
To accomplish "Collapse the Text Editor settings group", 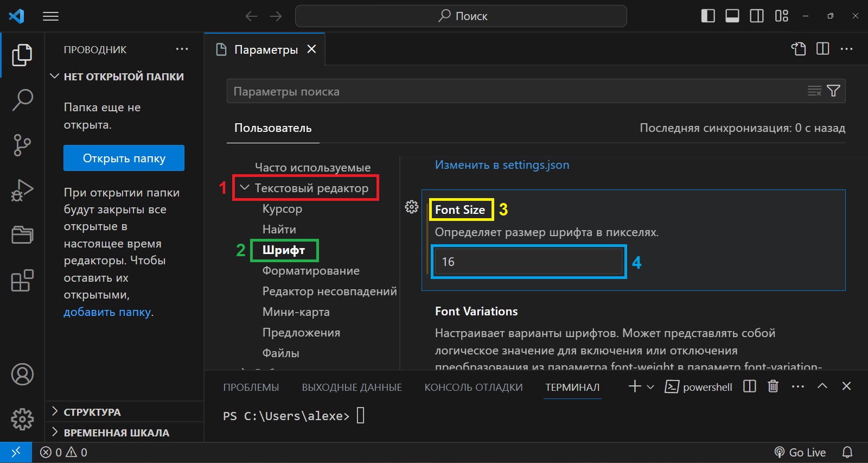I will (245, 188).
